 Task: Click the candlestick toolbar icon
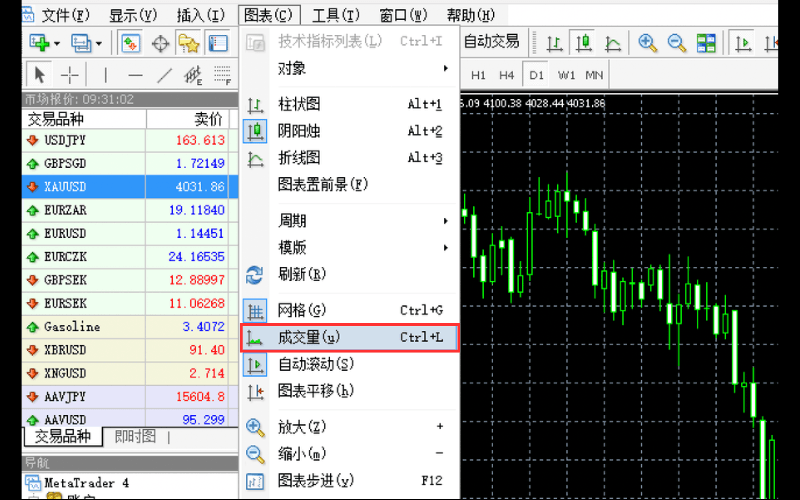tap(584, 43)
